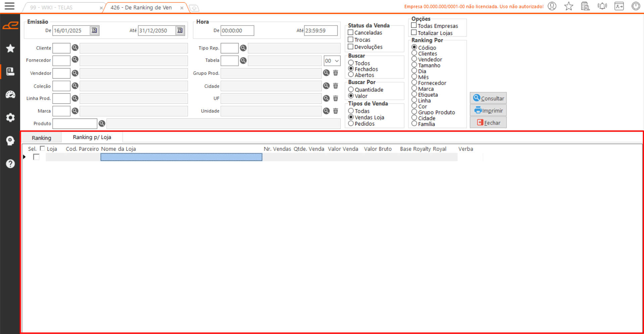Screen dimensions: 644x334
Task: Switch to the Ranking tab
Action: point(41,138)
